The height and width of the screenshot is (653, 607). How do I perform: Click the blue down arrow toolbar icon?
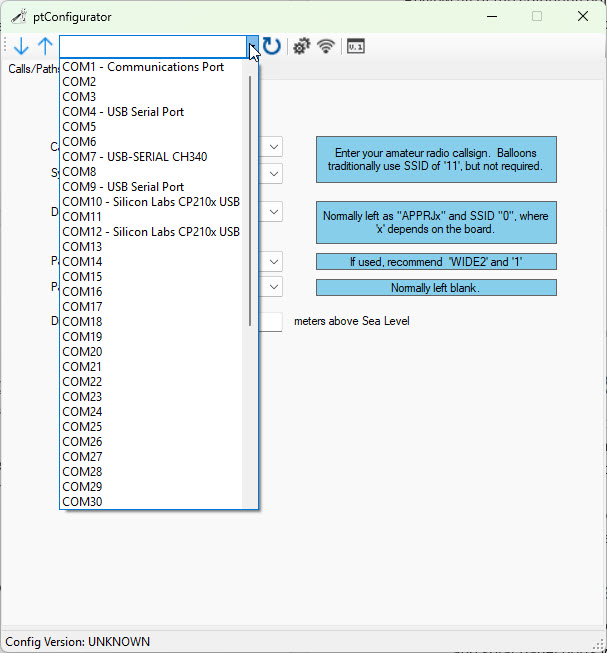(21, 46)
